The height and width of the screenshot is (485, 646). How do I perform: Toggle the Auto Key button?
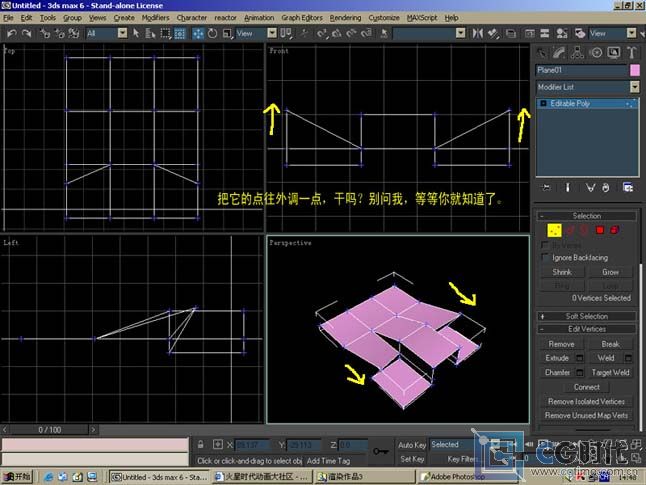click(x=412, y=445)
